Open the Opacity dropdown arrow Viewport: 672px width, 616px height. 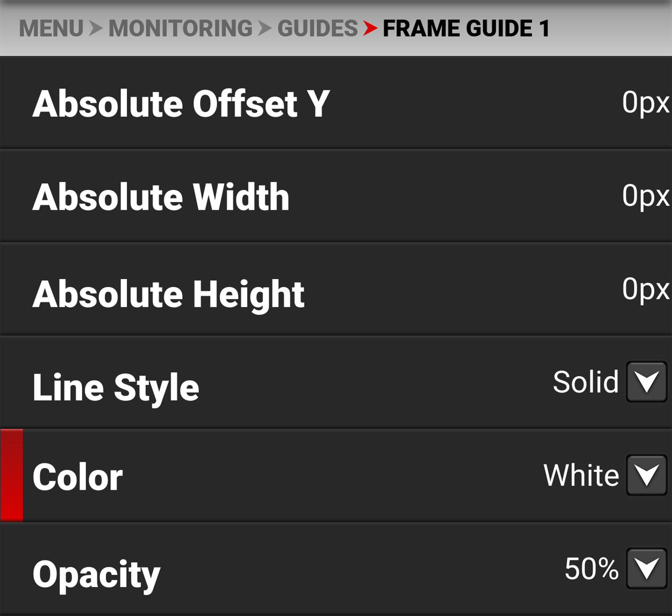[646, 569]
